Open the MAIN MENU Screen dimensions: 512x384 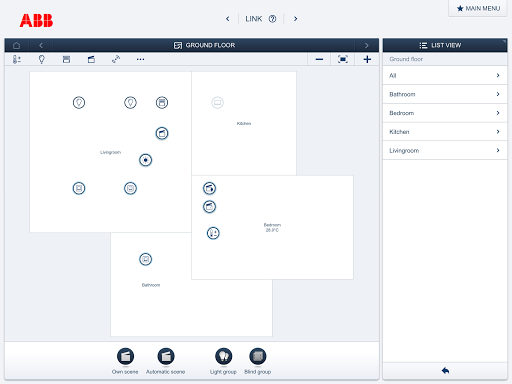click(x=478, y=8)
